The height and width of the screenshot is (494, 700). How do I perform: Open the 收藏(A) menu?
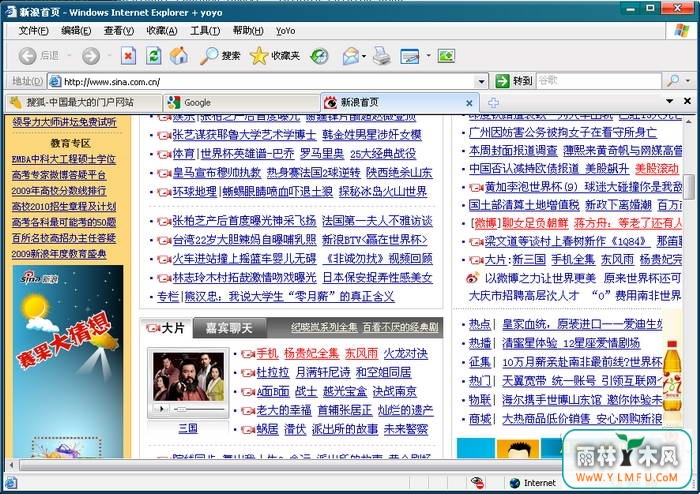click(162, 31)
